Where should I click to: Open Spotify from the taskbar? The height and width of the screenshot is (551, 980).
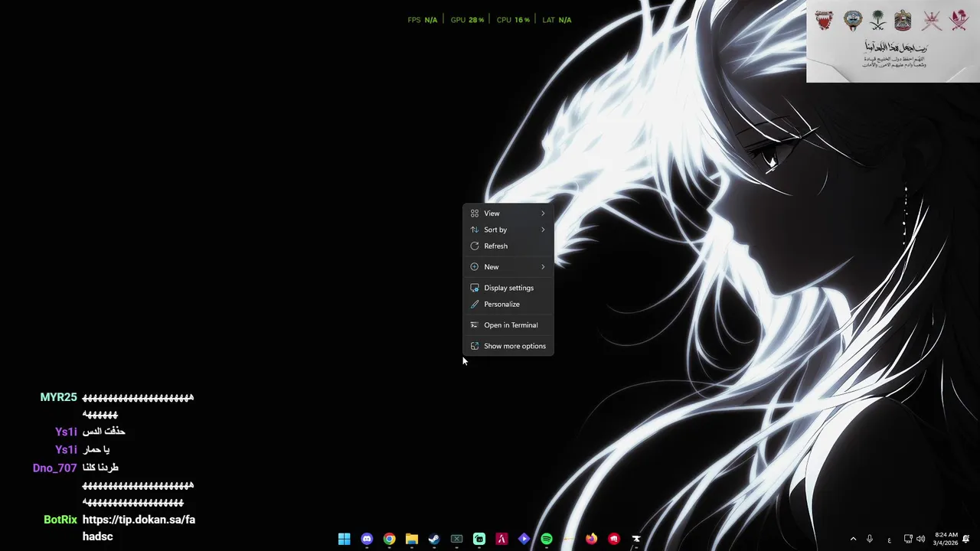coord(547,539)
